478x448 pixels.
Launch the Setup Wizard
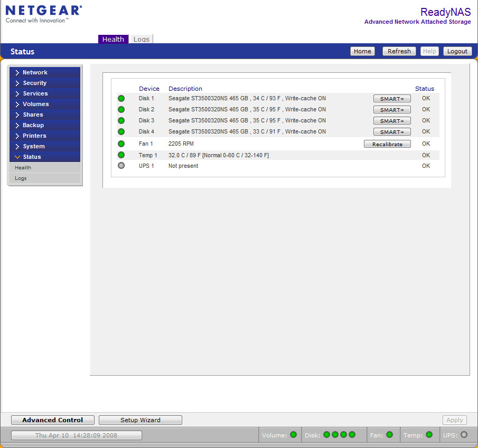(140, 420)
